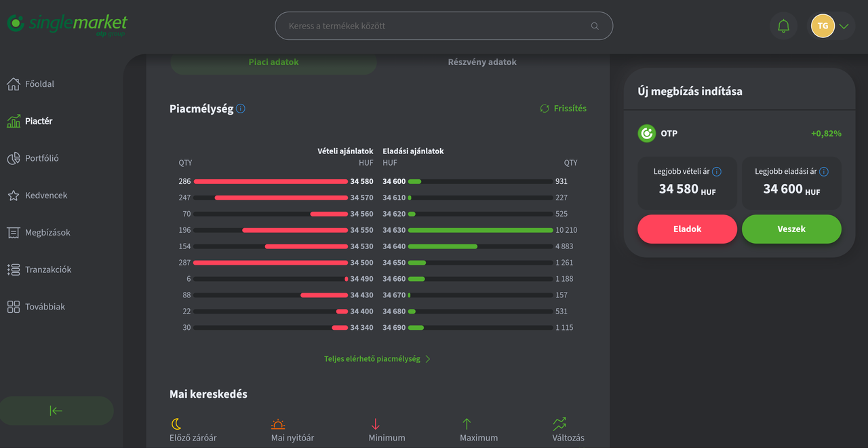The image size is (868, 448).
Task: Expand chevron next to Teljes elérhető piacmélység
Action: (x=428, y=359)
